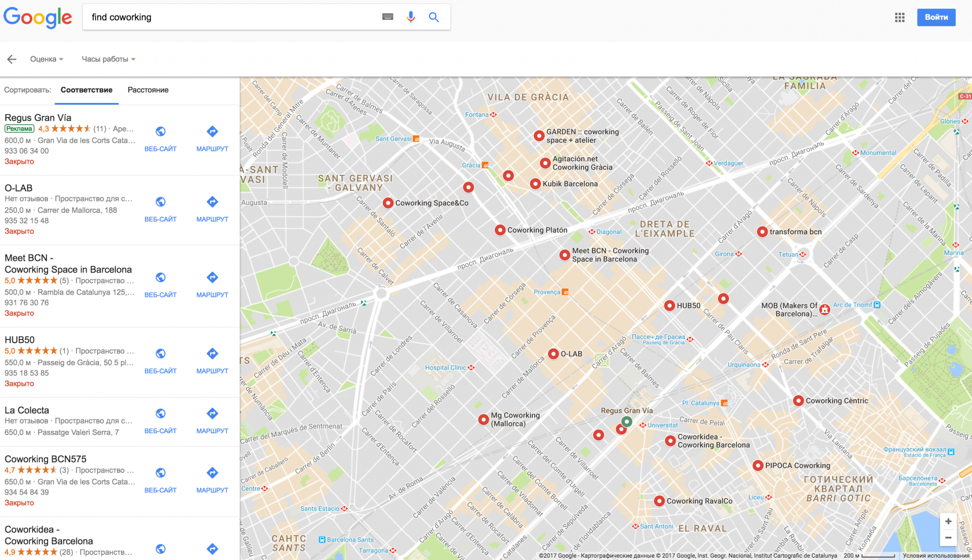Get directions icon for O-LAB
The image size is (972, 560).
tap(212, 202)
